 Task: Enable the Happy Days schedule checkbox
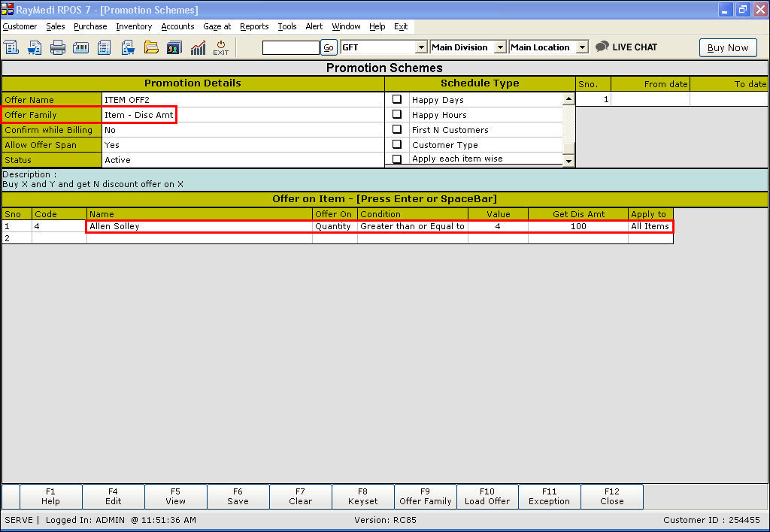click(397, 99)
